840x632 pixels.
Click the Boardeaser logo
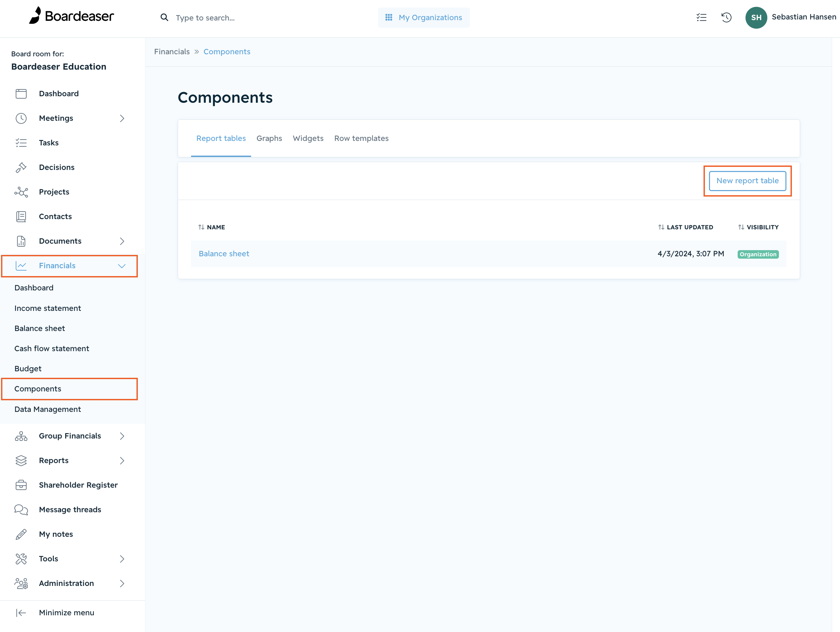[71, 16]
